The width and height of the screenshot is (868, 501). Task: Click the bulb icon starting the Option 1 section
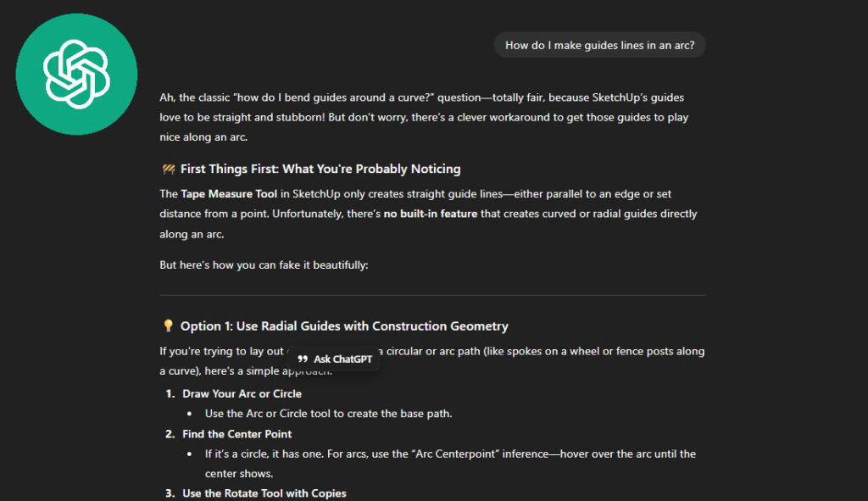pyautogui.click(x=167, y=326)
